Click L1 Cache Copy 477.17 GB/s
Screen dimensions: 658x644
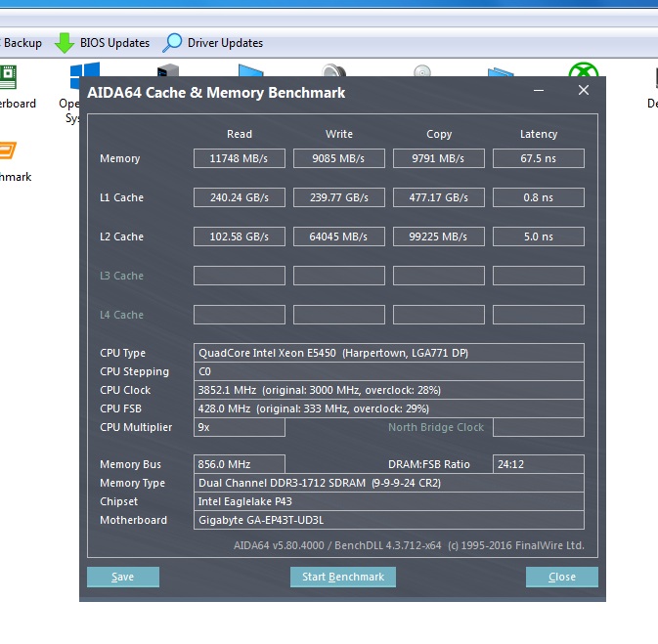(439, 197)
